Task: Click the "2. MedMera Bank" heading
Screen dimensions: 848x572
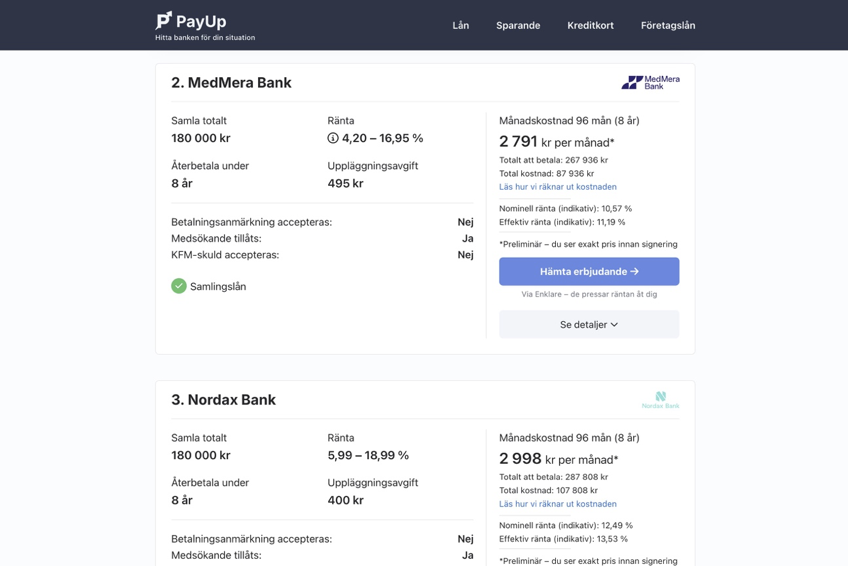Action: [231, 83]
